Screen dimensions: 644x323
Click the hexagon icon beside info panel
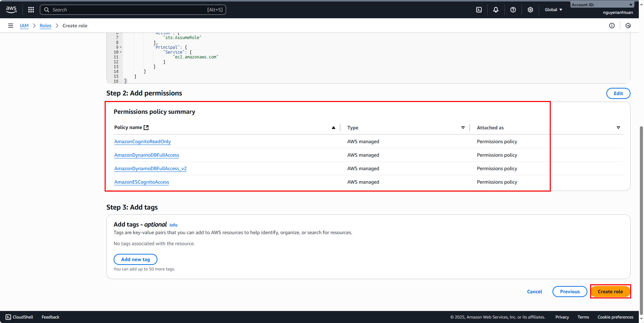point(628,26)
